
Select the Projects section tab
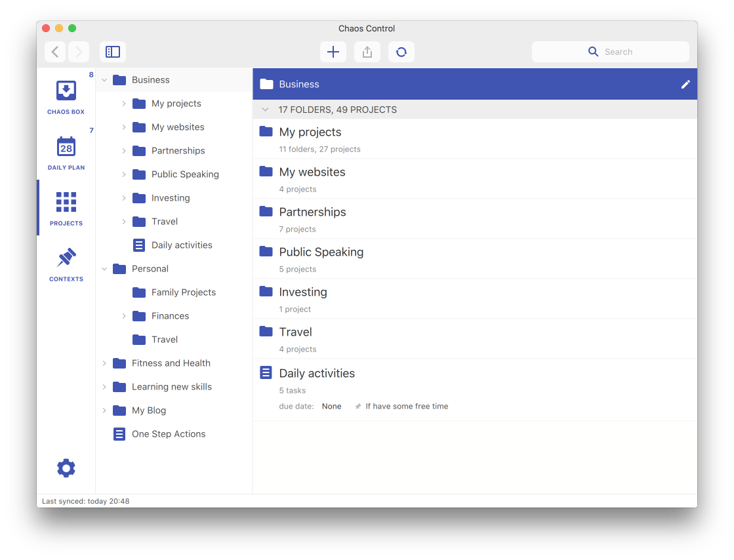66,208
